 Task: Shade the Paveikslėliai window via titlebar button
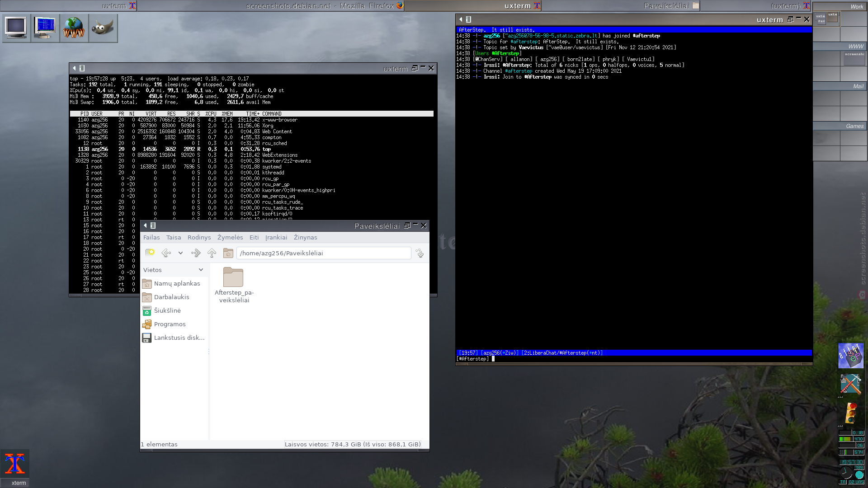pos(415,225)
